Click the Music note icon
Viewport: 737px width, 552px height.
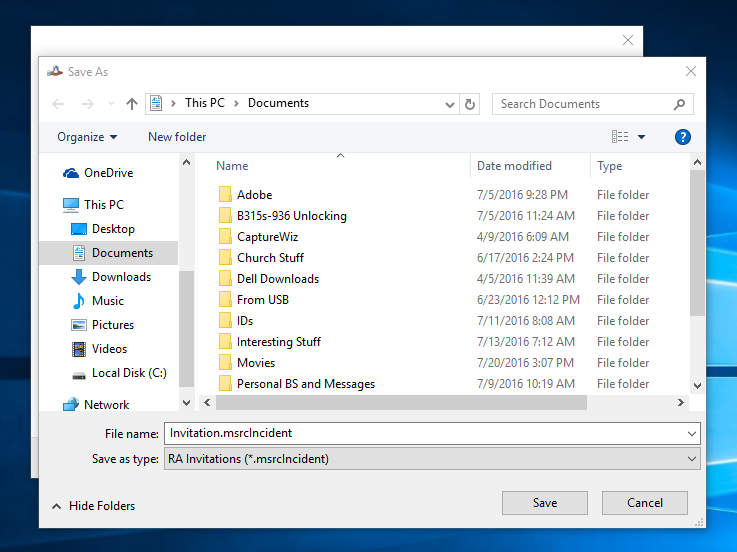tap(78, 301)
